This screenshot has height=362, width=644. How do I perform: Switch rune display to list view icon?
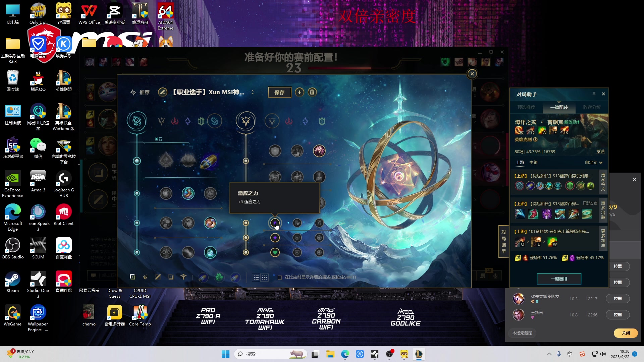click(x=256, y=278)
